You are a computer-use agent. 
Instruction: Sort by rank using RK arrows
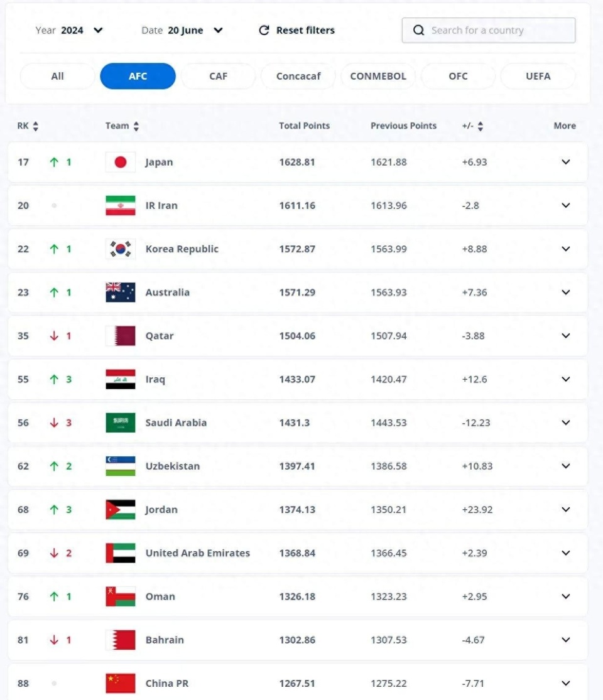[36, 126]
